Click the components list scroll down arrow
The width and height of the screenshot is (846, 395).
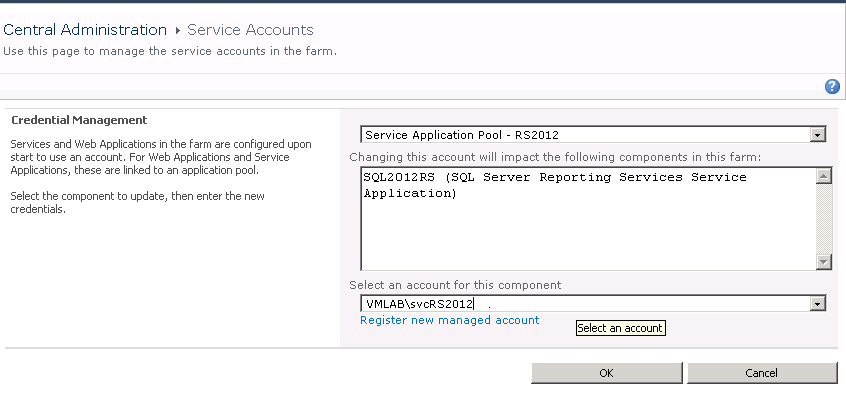(x=823, y=262)
